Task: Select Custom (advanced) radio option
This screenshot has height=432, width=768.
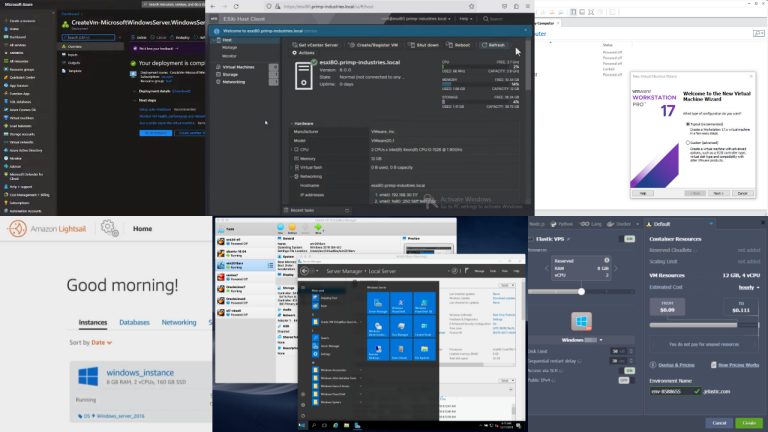Action: (x=688, y=143)
